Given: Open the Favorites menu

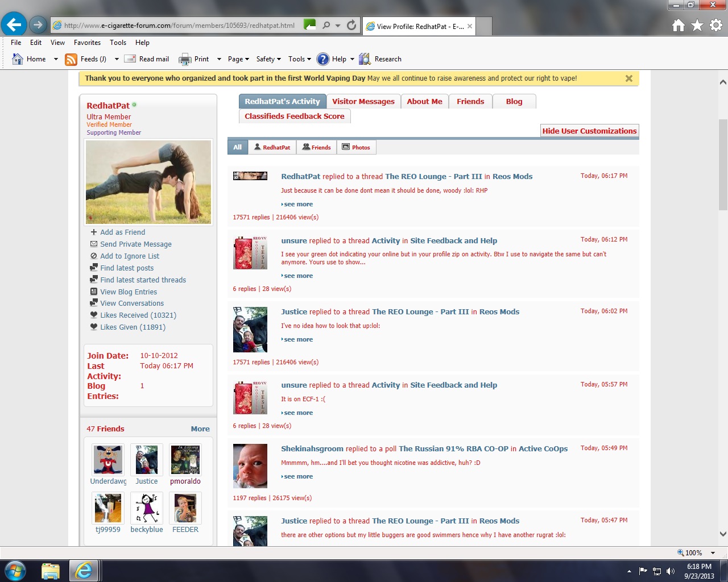Looking at the screenshot, I should click(87, 43).
